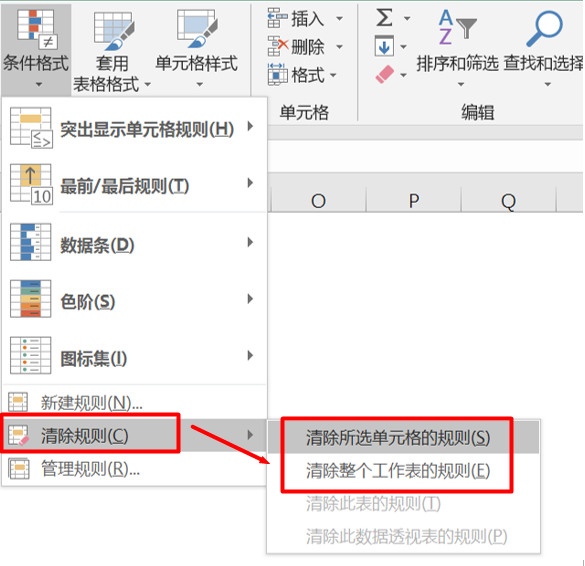Click the 删除 delete cells icon

[x=278, y=46]
